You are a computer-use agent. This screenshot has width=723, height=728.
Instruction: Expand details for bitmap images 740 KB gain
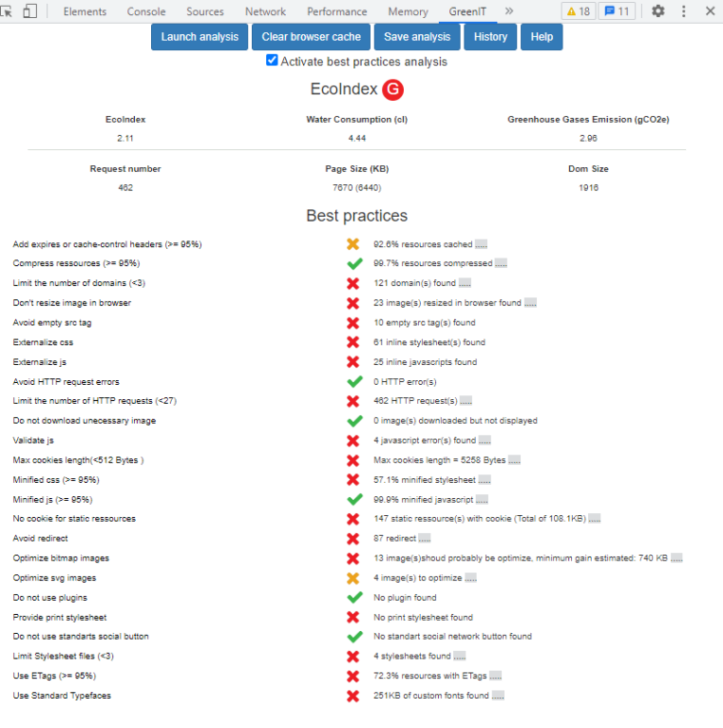(676, 559)
